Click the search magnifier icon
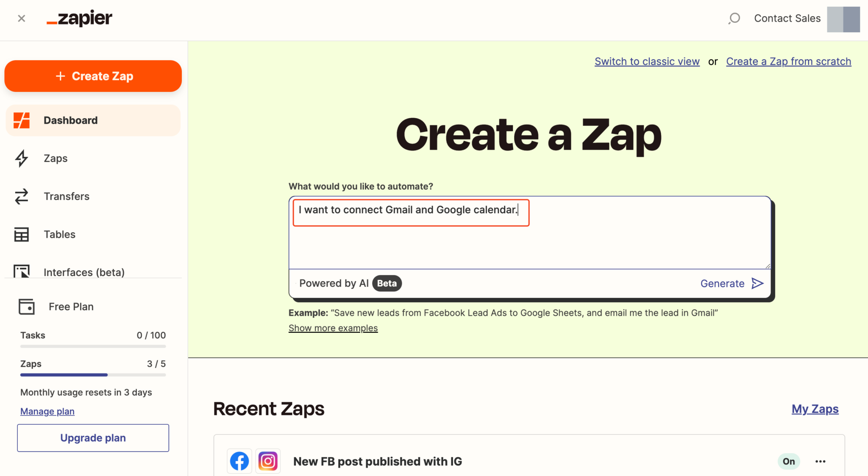The width and height of the screenshot is (868, 476). point(734,18)
